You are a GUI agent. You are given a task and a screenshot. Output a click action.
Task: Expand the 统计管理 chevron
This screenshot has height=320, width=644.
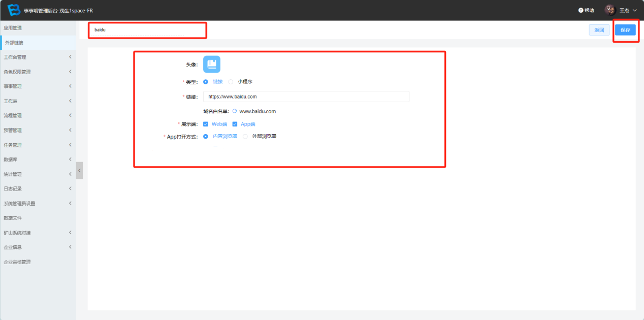tap(70, 174)
